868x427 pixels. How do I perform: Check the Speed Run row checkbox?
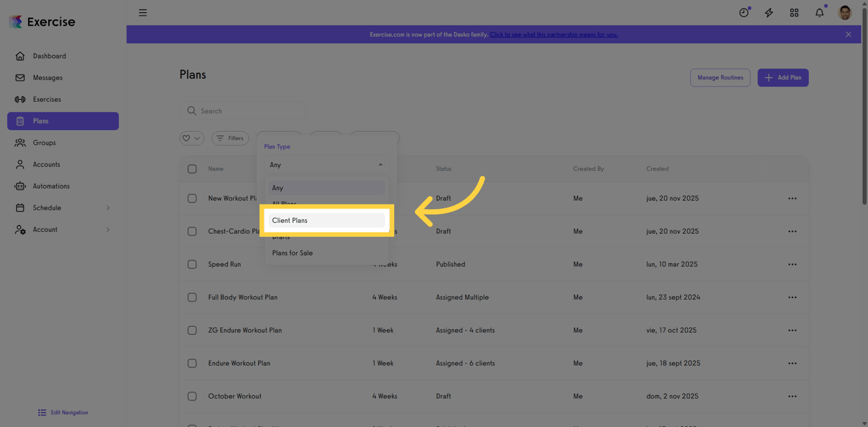pyautogui.click(x=192, y=264)
